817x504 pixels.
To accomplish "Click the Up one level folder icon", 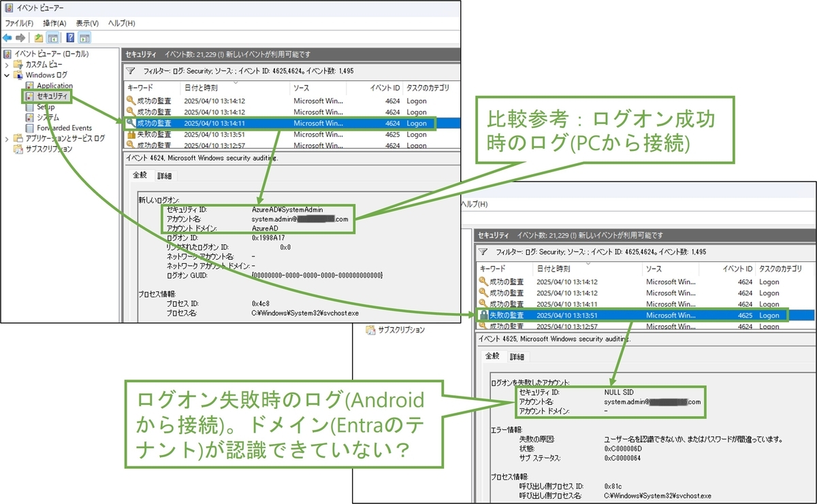I will point(39,37).
